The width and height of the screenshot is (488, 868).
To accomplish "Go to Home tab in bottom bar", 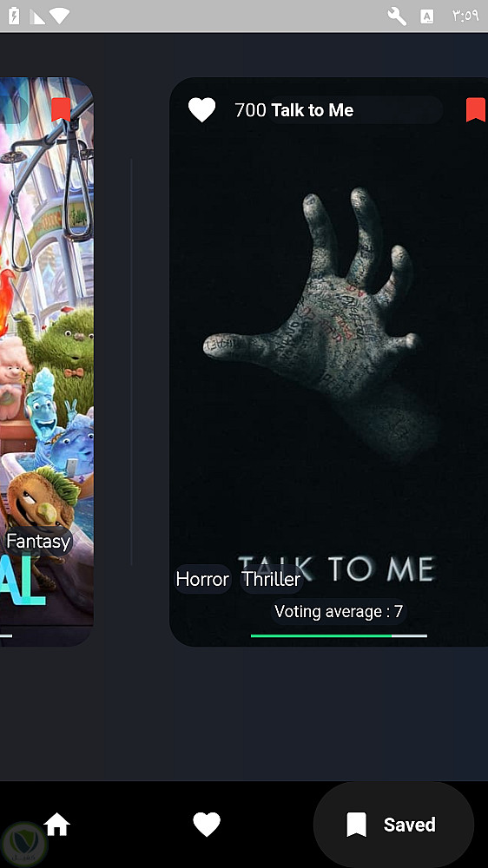I will pyautogui.click(x=56, y=825).
